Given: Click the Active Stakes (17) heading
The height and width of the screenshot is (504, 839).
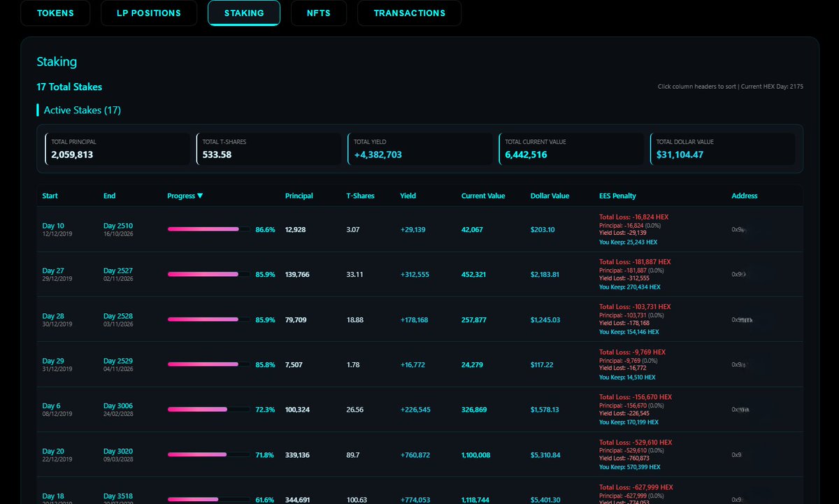Looking at the screenshot, I should 83,110.
